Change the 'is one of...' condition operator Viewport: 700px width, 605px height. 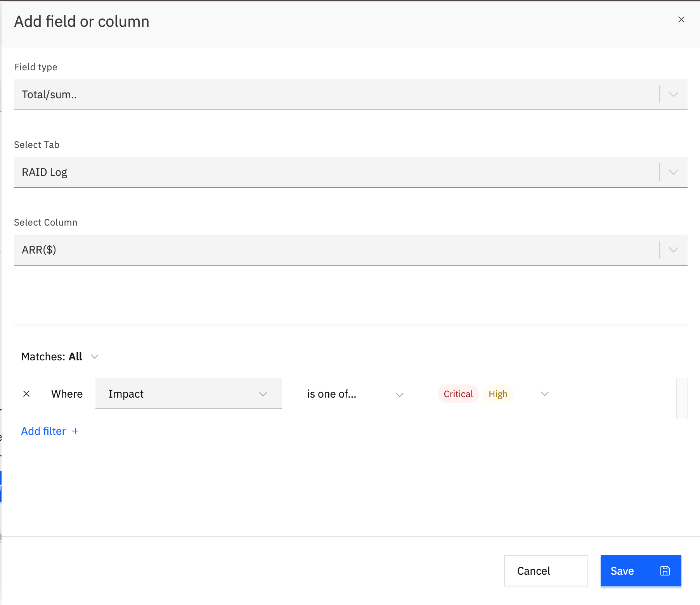pyautogui.click(x=355, y=394)
